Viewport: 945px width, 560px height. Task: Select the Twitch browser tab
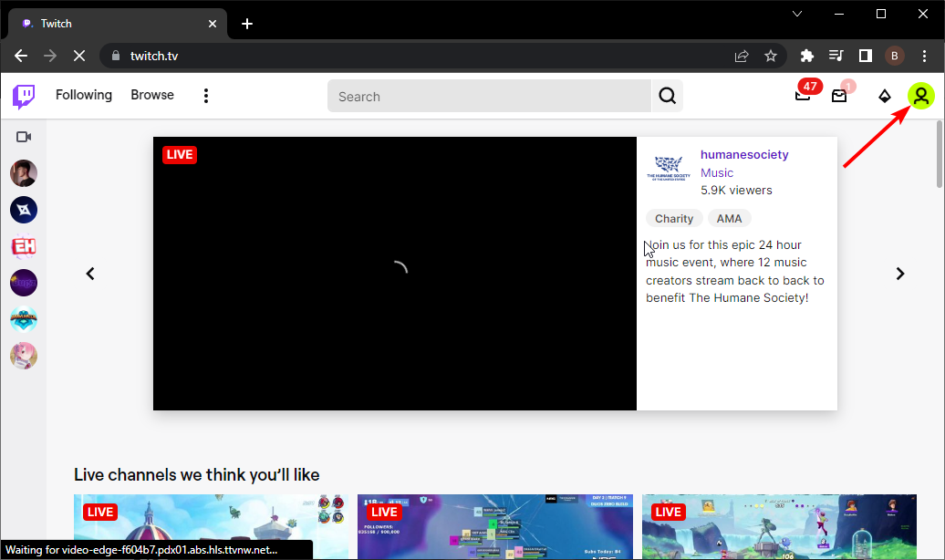(109, 23)
